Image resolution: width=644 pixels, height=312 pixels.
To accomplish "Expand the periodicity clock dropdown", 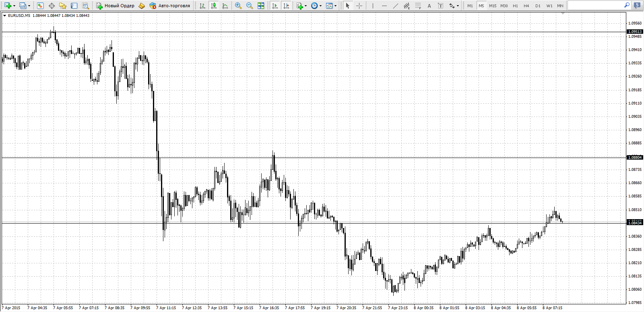I will click(x=320, y=6).
